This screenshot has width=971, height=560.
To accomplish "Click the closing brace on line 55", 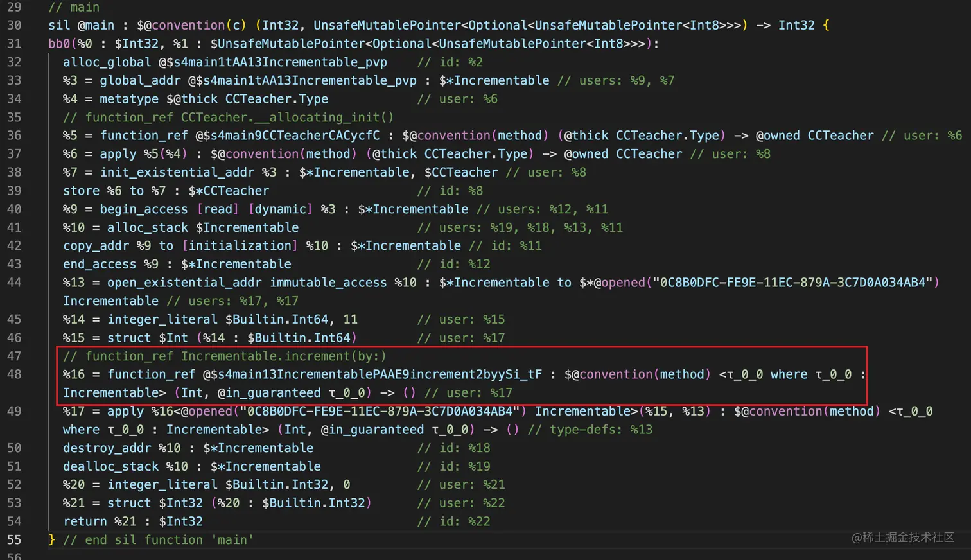I will [x=51, y=539].
